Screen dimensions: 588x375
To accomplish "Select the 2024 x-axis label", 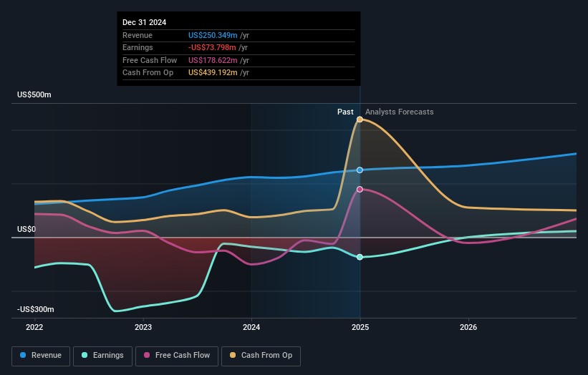I will point(251,328).
